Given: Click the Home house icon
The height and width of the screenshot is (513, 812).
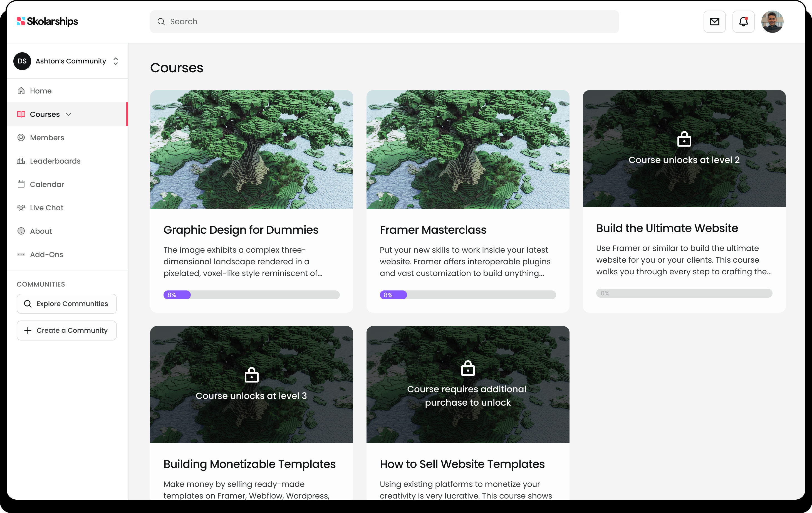Looking at the screenshot, I should point(21,91).
